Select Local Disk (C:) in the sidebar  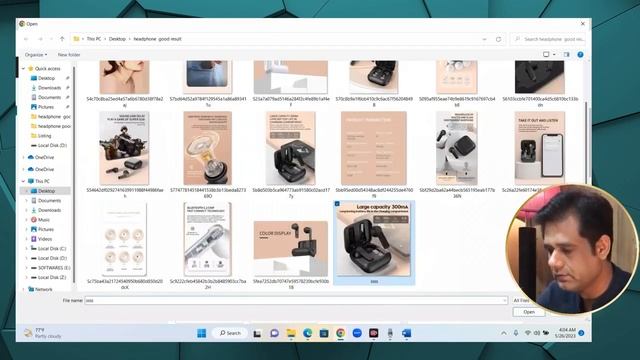point(52,249)
